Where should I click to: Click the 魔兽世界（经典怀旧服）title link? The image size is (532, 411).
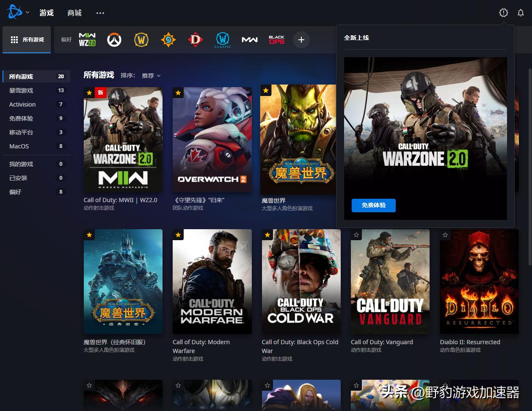pos(115,342)
